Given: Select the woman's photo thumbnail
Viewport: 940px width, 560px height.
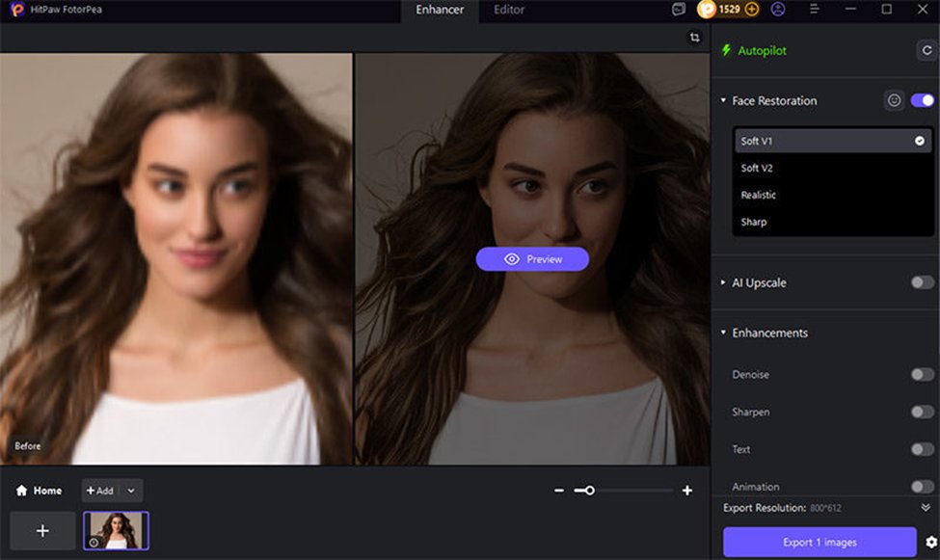Looking at the screenshot, I should click(x=116, y=532).
